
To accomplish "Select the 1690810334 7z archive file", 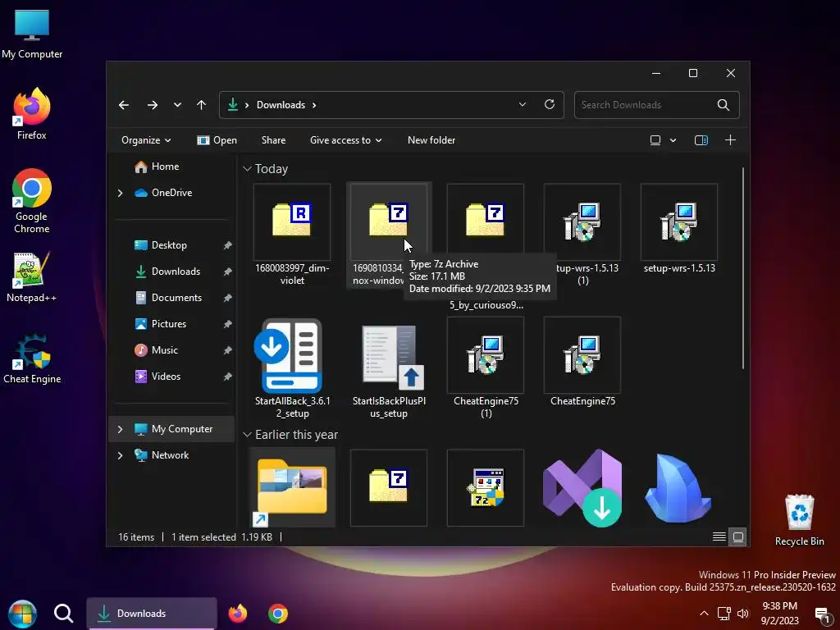I will (388, 235).
